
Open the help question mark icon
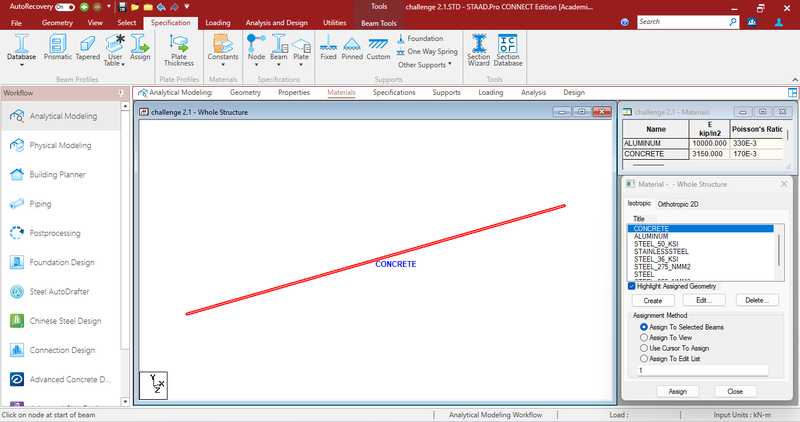tap(624, 22)
